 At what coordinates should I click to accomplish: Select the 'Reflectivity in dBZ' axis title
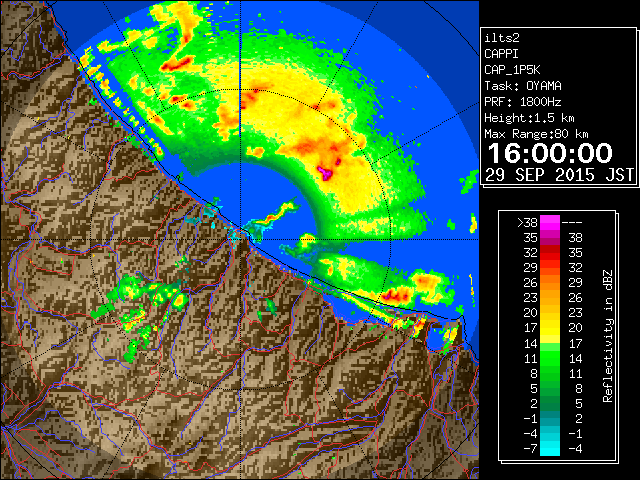tap(608, 336)
